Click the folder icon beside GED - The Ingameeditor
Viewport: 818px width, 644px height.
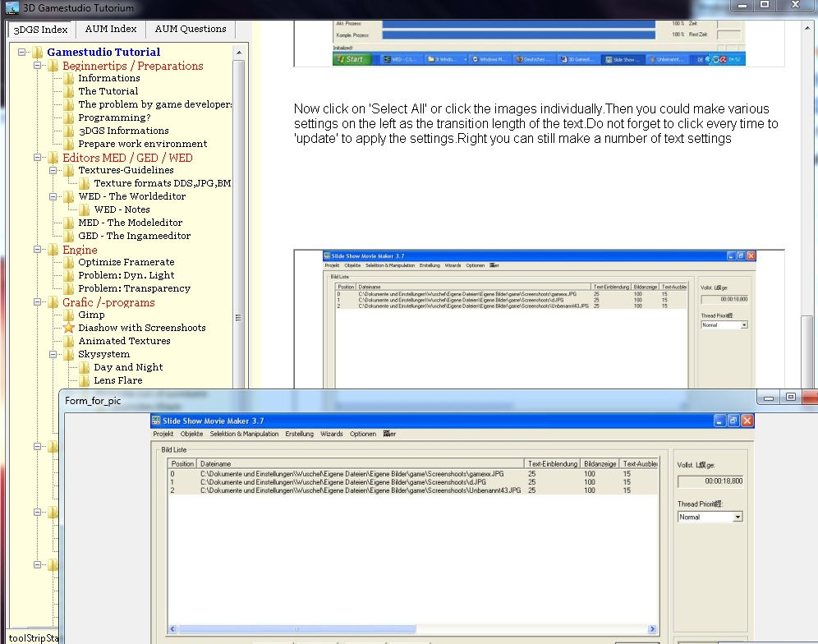pos(69,236)
